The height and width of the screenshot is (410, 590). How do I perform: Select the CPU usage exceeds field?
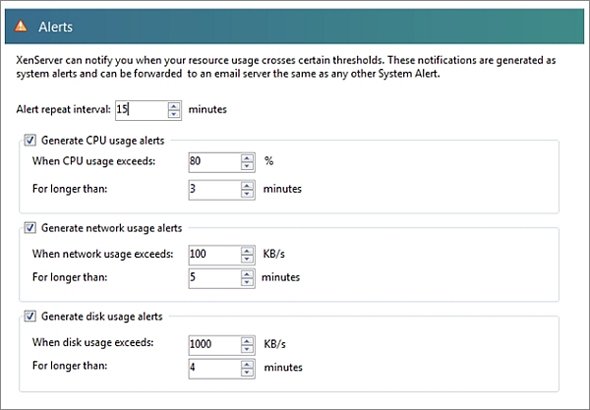click(215, 162)
